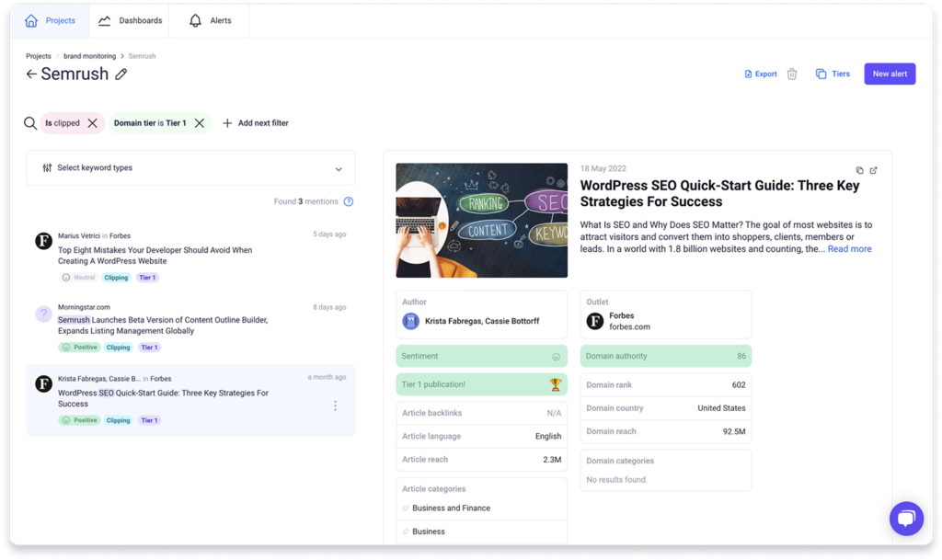Screen dimensions: 942x560
Task: Click Add next filter
Action: pos(256,123)
